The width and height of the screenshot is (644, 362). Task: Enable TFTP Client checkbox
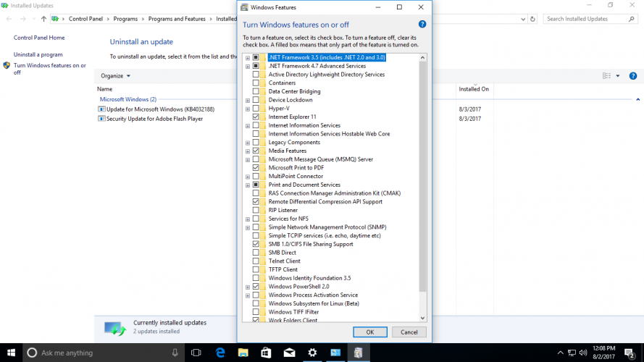tap(256, 269)
